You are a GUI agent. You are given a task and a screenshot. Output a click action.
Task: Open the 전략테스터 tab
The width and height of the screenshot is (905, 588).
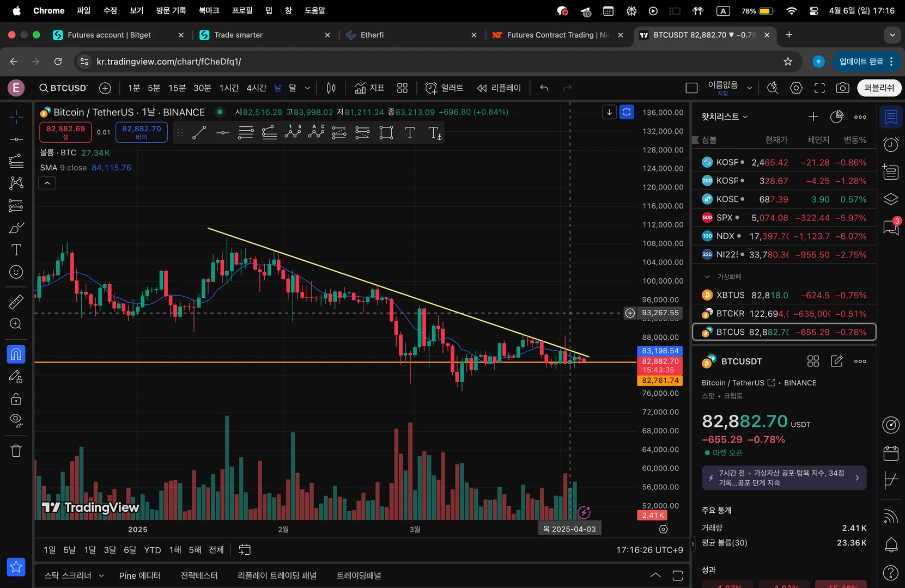point(199,575)
